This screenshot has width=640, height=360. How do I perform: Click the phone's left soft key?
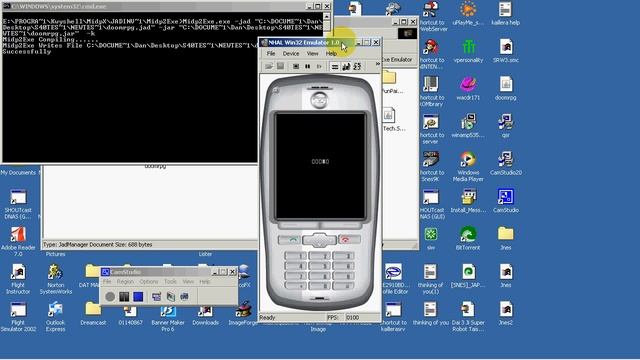coord(298,225)
